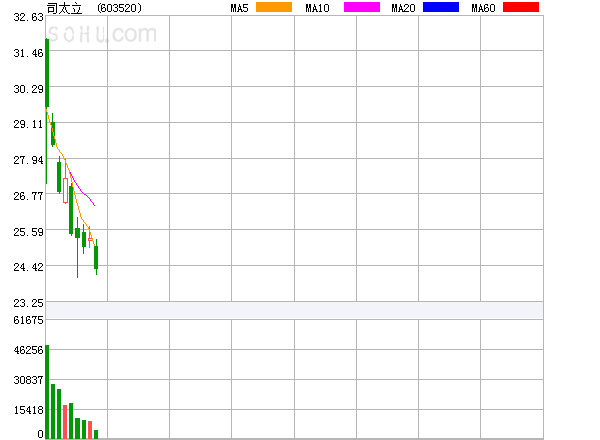Click the last green candlestick near 24.42

(x=96, y=257)
